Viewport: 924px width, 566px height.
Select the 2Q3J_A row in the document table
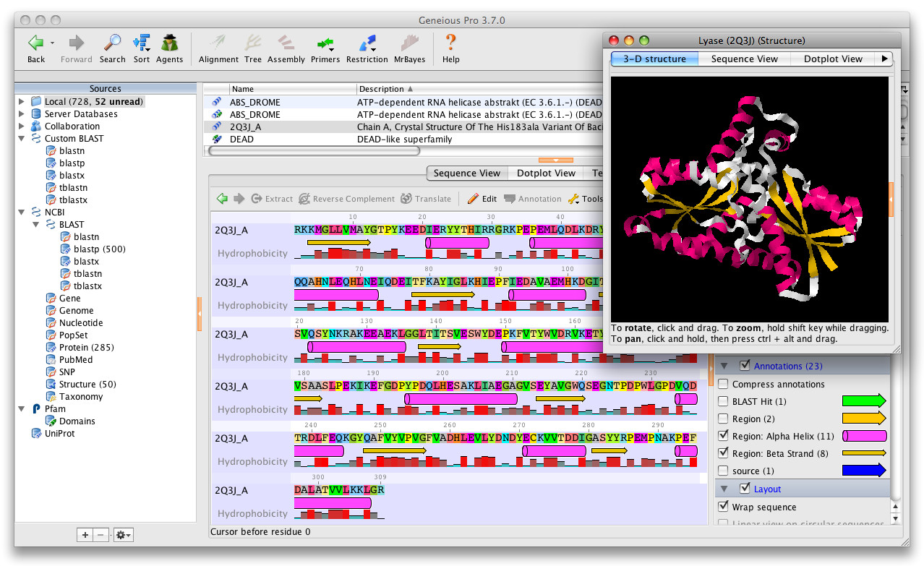(246, 127)
